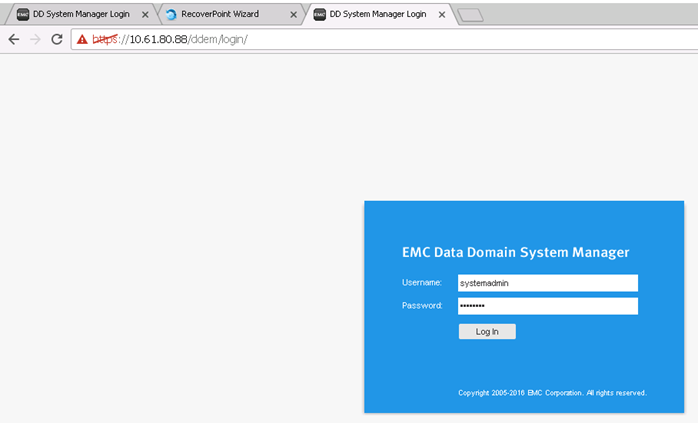Go back using the browser back arrow
The width and height of the screenshot is (698, 423).
13,39
